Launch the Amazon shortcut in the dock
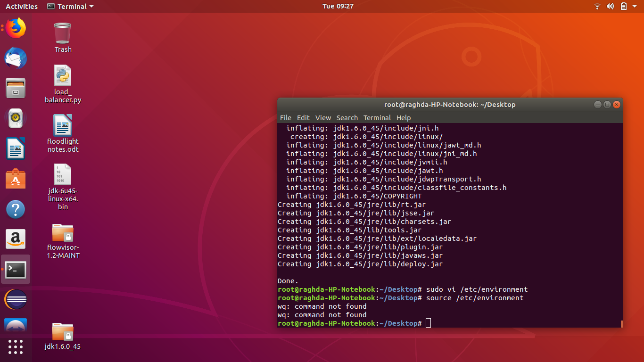 click(16, 239)
